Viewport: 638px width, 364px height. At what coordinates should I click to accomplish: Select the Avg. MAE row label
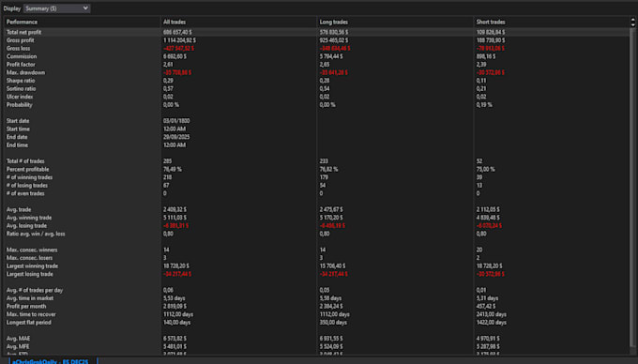pos(18,339)
